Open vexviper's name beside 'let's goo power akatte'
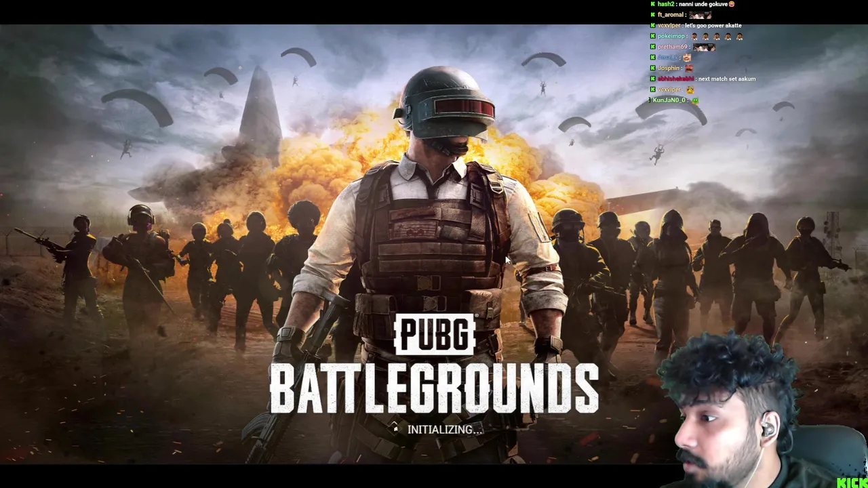 (669, 26)
